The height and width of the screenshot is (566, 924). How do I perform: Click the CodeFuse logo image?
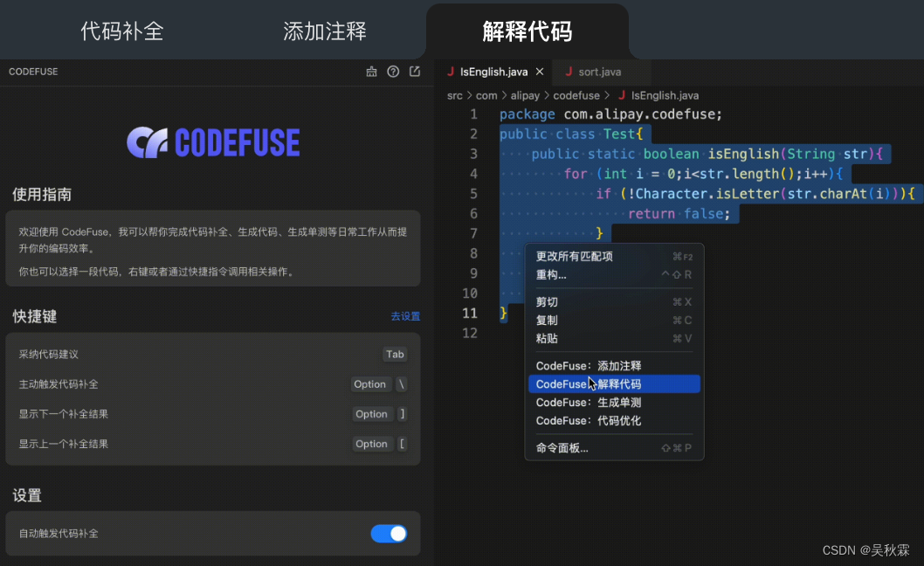213,142
